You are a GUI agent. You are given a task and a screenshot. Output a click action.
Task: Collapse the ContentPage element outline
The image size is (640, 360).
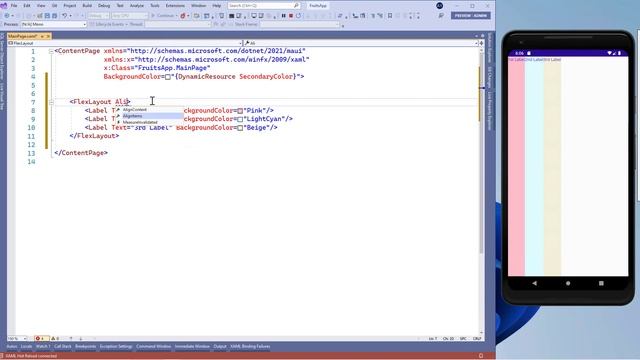tap(51, 51)
